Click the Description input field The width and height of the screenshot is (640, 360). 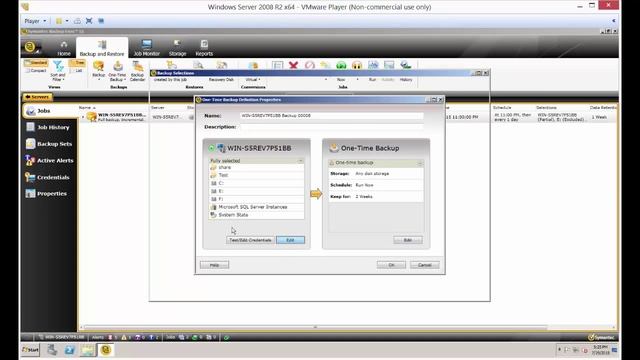click(x=331, y=127)
